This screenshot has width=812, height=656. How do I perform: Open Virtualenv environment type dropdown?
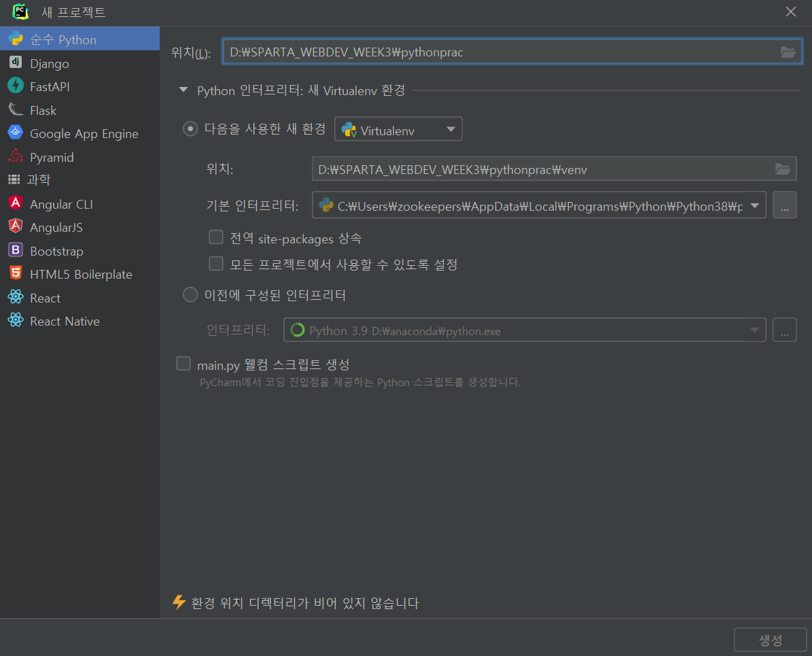pos(398,129)
